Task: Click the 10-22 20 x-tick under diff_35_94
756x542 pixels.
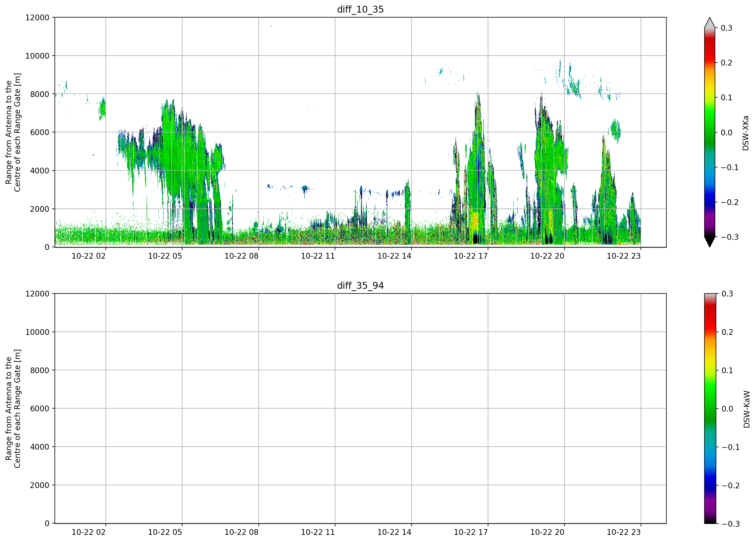Action: [547, 532]
